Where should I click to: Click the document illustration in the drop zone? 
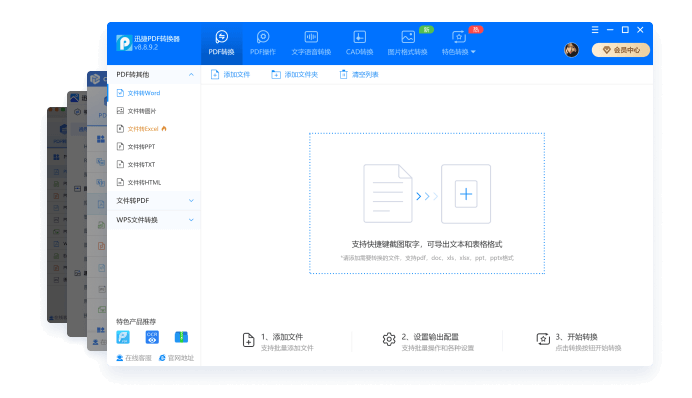(x=387, y=193)
